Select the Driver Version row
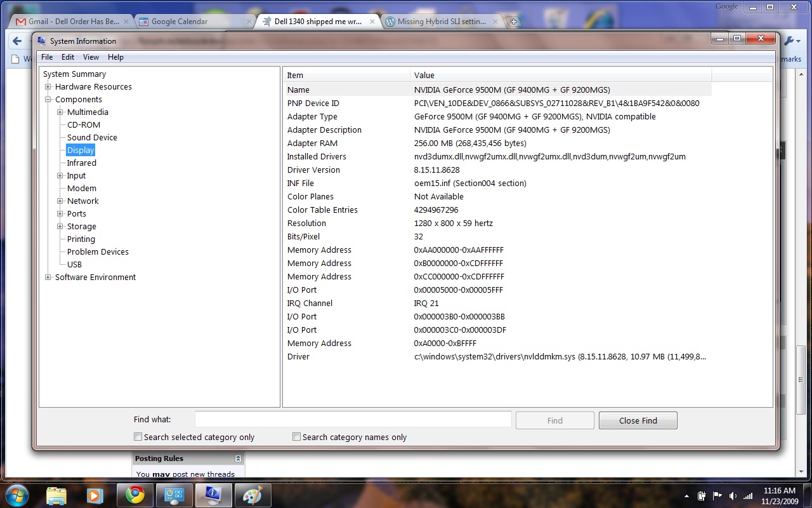The width and height of the screenshot is (812, 508). point(497,170)
